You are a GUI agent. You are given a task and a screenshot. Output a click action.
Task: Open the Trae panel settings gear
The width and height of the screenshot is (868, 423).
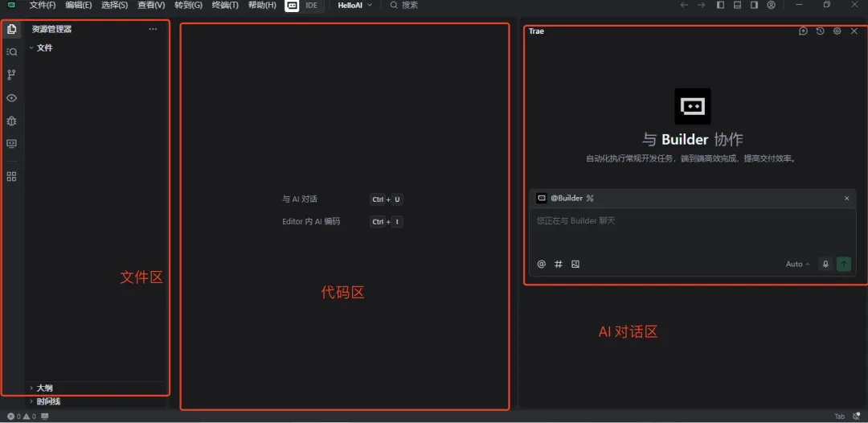coord(837,31)
